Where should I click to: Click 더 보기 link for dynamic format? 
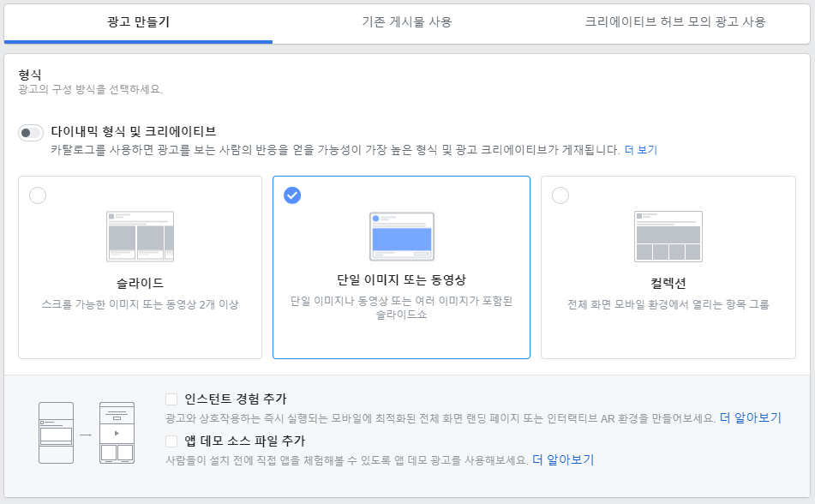pyautogui.click(x=641, y=150)
